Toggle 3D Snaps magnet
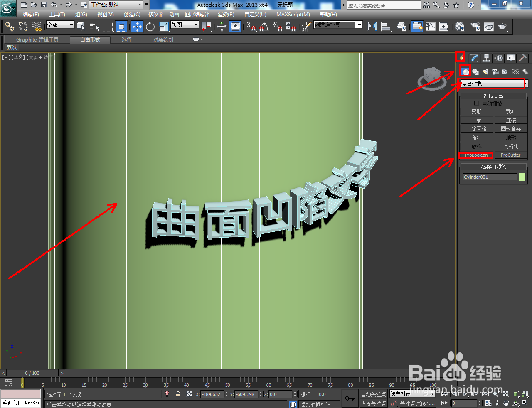This screenshot has height=408, width=532. [x=251, y=26]
